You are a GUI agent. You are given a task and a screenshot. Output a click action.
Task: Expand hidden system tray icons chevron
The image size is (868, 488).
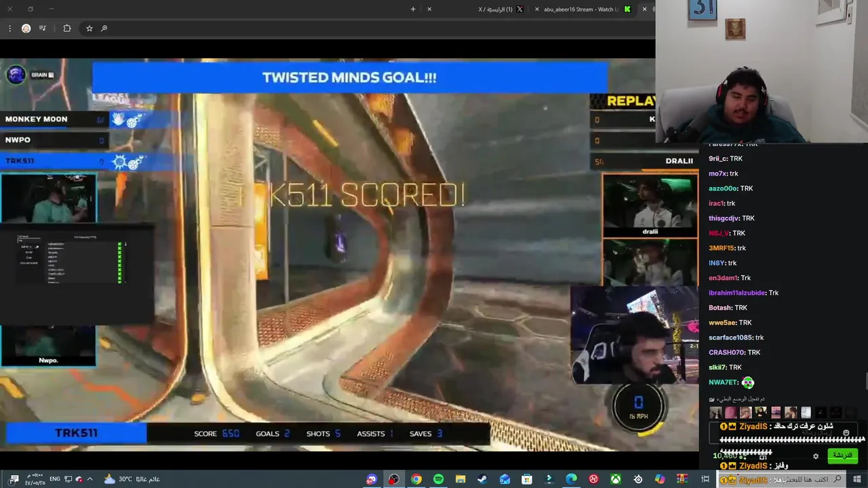coord(90,479)
